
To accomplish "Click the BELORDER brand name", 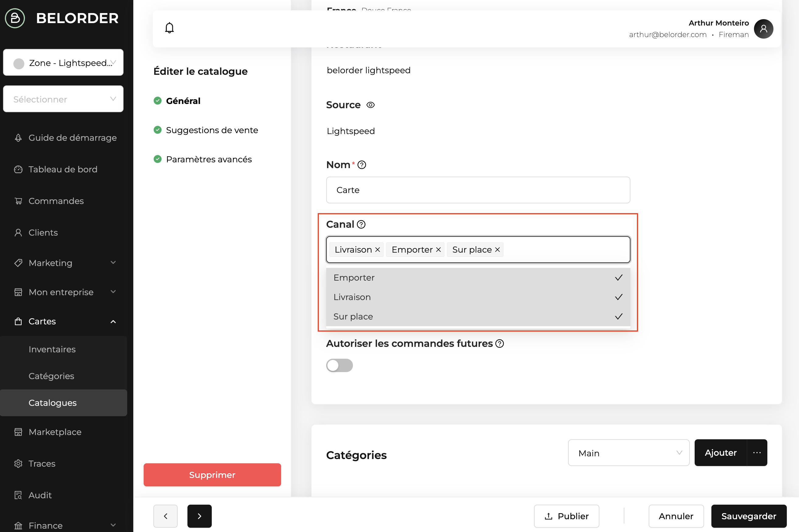I will (77, 18).
